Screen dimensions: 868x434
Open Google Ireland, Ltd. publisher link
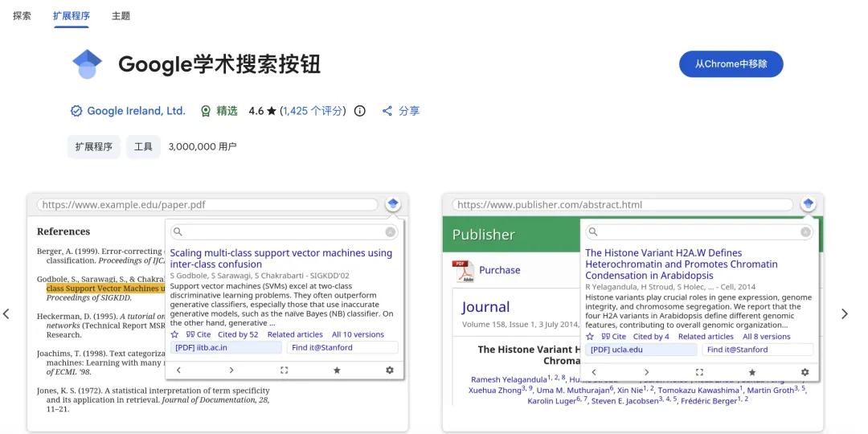click(136, 111)
